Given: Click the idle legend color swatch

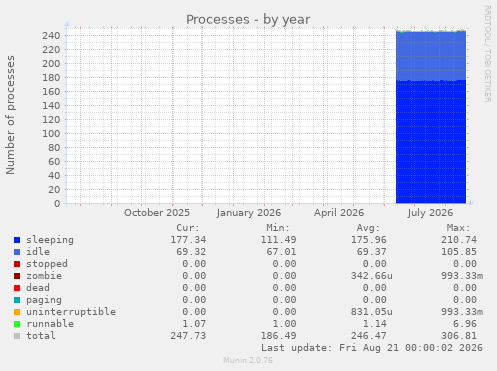Looking at the screenshot, I should tap(17, 252).
